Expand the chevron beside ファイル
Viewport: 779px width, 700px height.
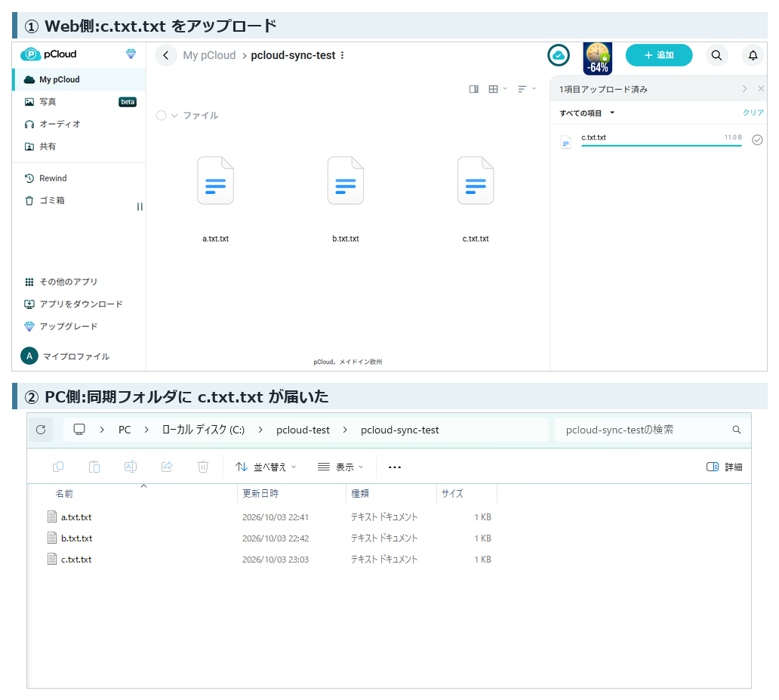tap(174, 116)
